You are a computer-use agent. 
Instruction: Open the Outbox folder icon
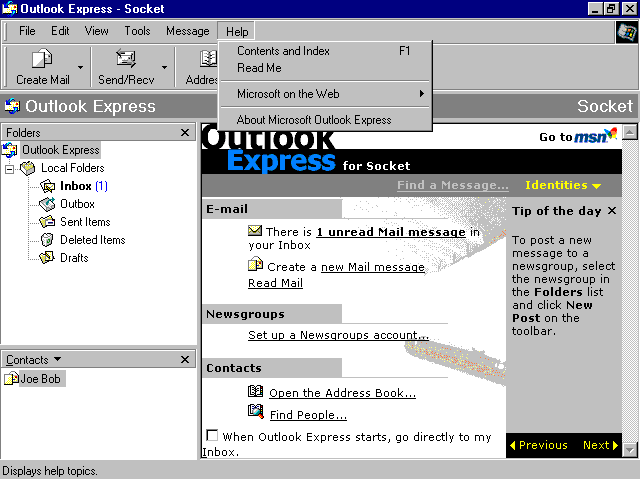47,204
